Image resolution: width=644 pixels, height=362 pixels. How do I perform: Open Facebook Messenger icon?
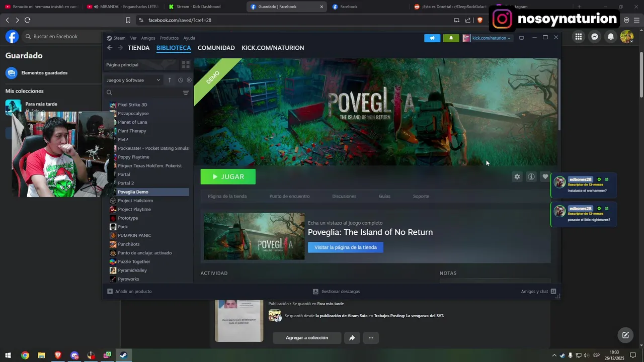click(595, 37)
